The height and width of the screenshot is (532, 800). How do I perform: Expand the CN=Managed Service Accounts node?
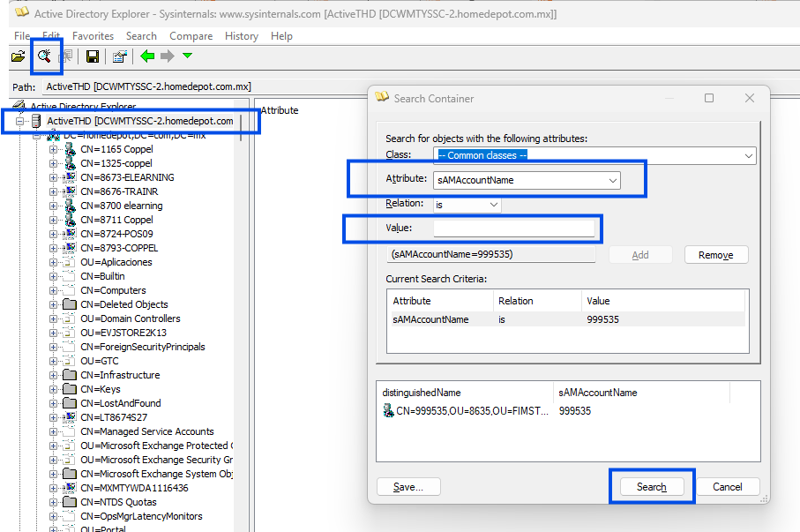point(53,432)
